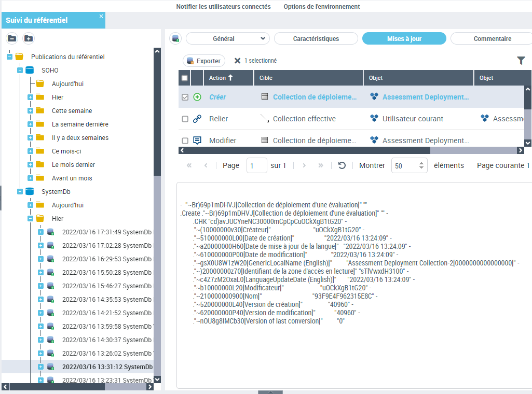The image size is (532, 394).
Task: Uncheck the Créer row checkbox
Action: [x=185, y=97]
